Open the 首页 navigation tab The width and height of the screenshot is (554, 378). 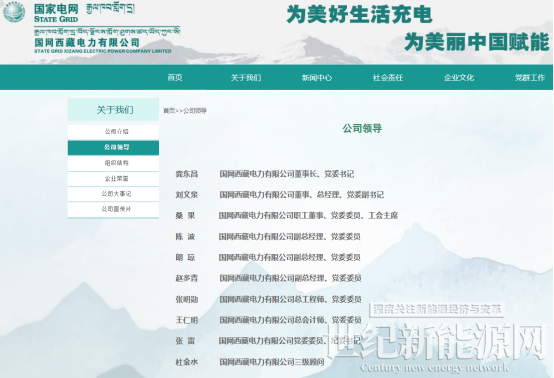pyautogui.click(x=175, y=77)
